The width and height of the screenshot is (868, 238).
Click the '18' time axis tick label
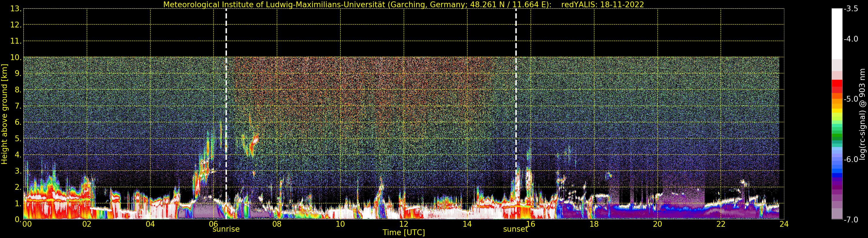click(594, 224)
